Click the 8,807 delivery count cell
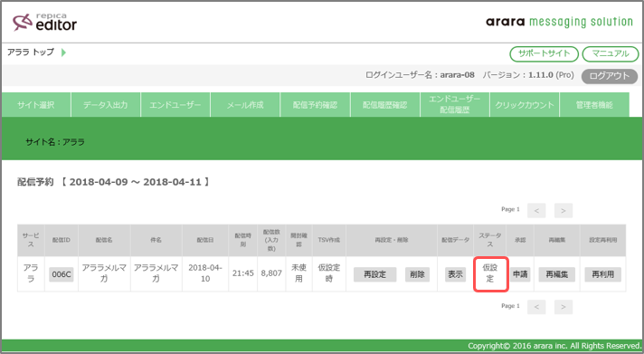Screen dimensions: 644x354 click(271, 273)
